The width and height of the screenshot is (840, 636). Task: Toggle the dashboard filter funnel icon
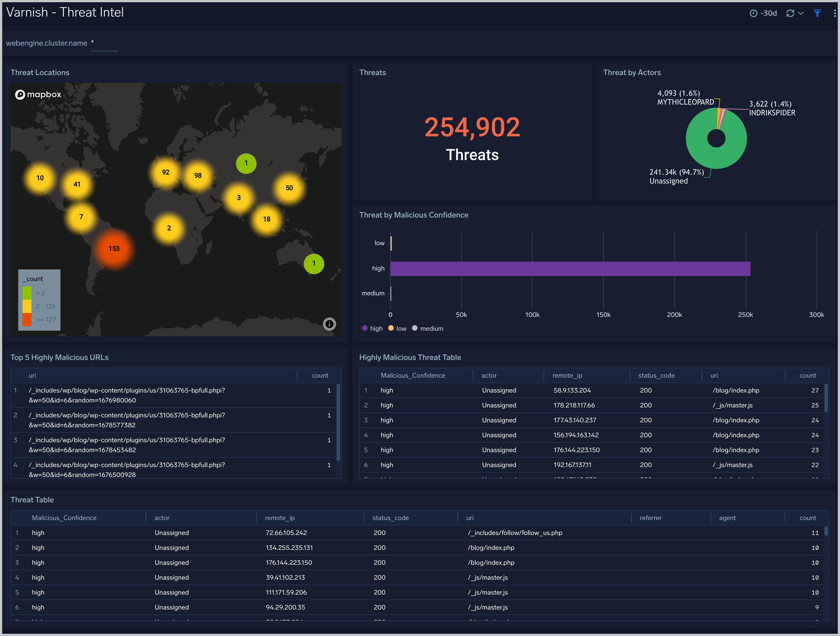pos(817,13)
